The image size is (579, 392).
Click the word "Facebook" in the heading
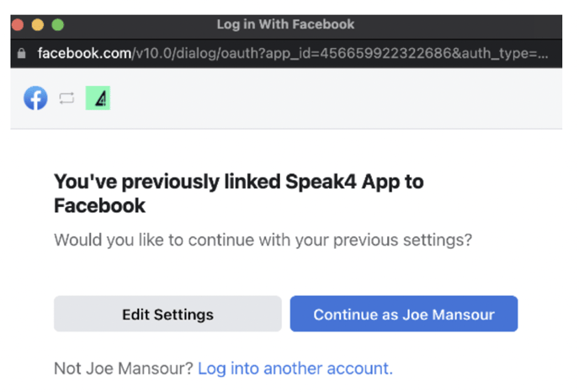[99, 205]
